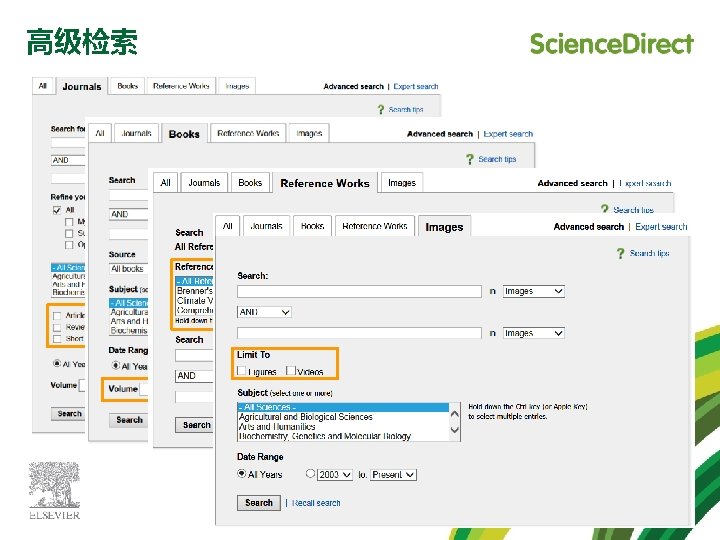Click the Recall search link

[x=316, y=503]
